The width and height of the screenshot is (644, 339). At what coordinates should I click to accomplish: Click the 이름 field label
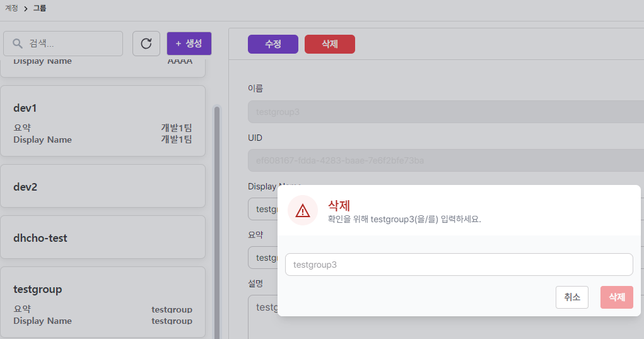click(255, 88)
